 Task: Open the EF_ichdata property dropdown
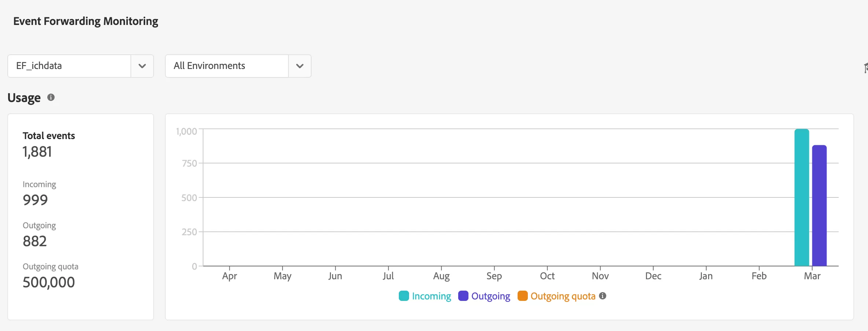click(142, 66)
